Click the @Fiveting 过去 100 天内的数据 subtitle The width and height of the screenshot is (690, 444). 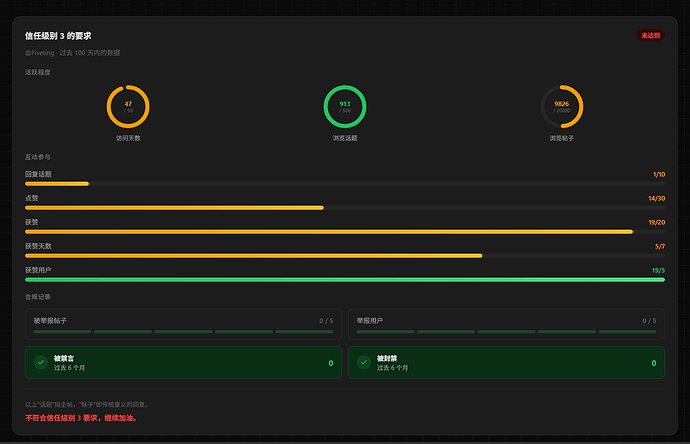73,53
